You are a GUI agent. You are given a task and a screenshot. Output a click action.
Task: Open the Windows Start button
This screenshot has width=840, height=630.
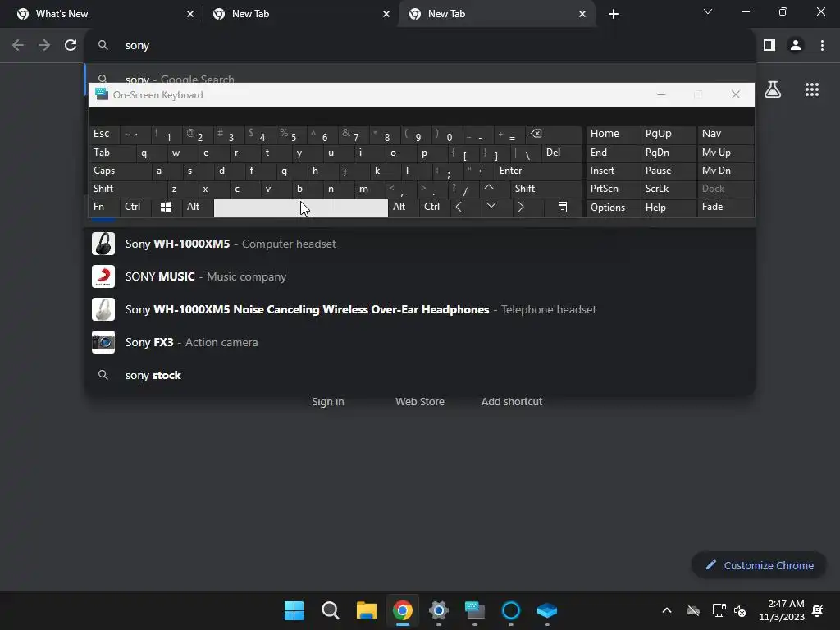(294, 610)
